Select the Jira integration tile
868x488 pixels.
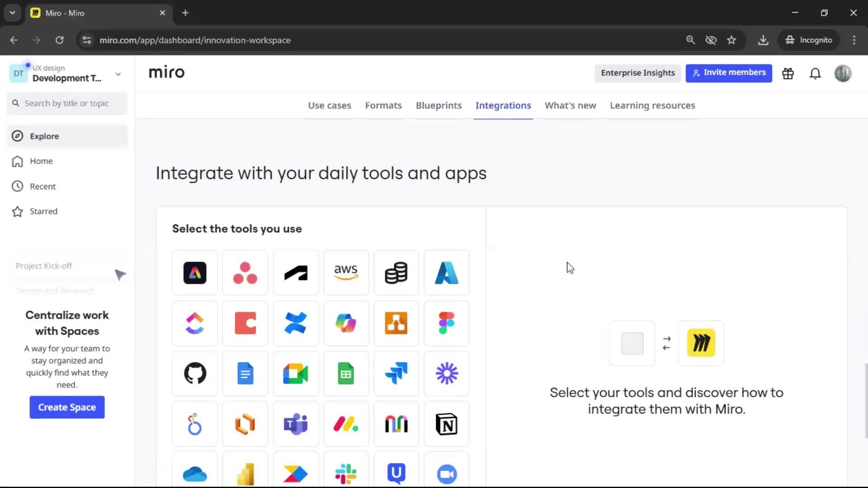point(396,374)
